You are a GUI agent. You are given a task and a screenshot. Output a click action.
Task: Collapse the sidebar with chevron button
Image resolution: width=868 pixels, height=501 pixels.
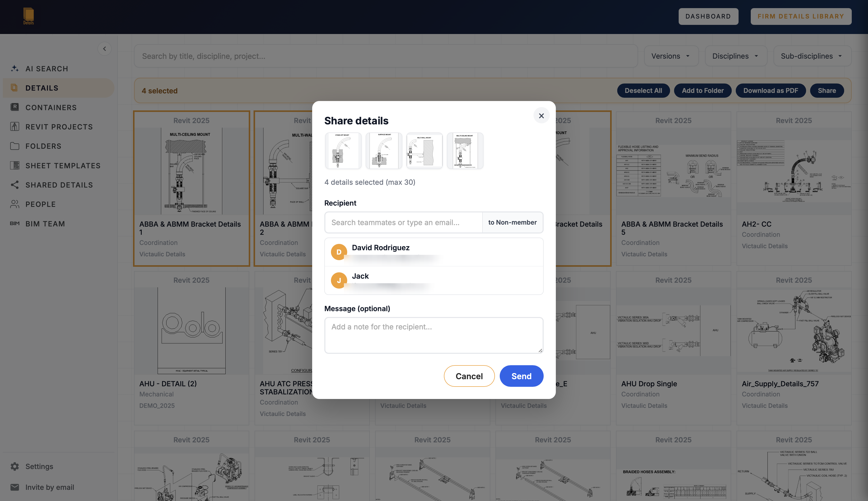click(x=105, y=49)
